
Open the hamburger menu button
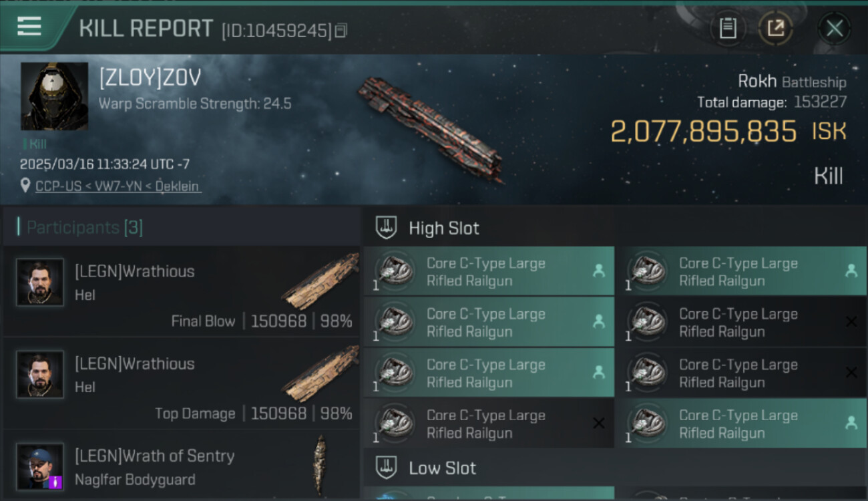29,27
